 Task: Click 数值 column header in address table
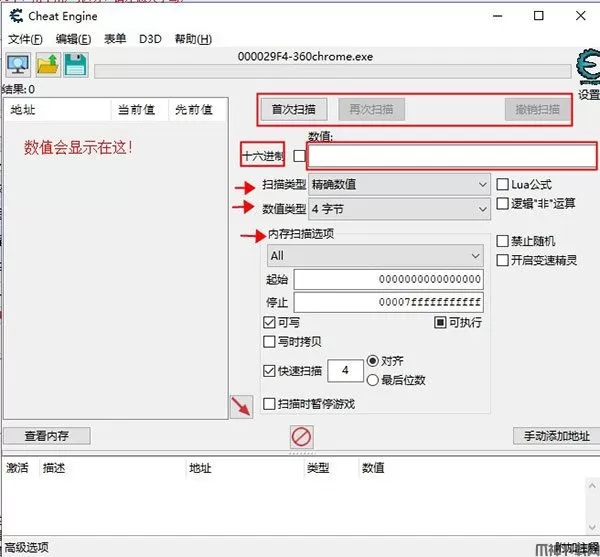tap(373, 468)
